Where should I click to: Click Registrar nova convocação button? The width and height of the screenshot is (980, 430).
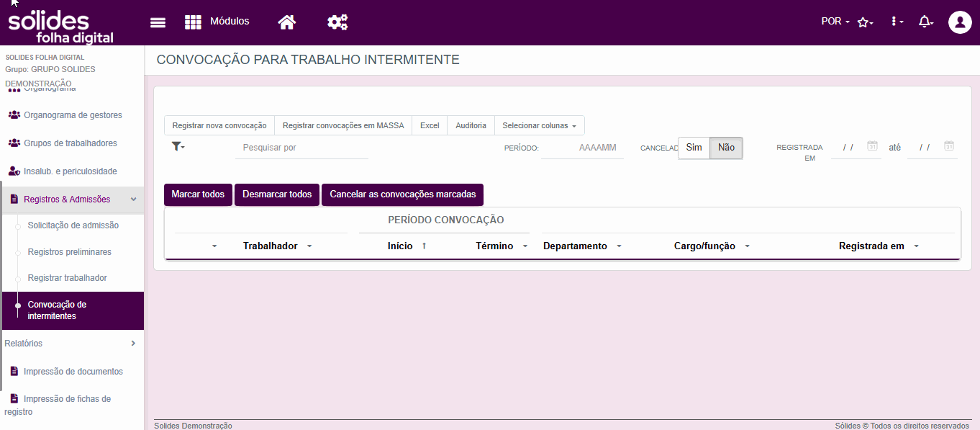219,125
